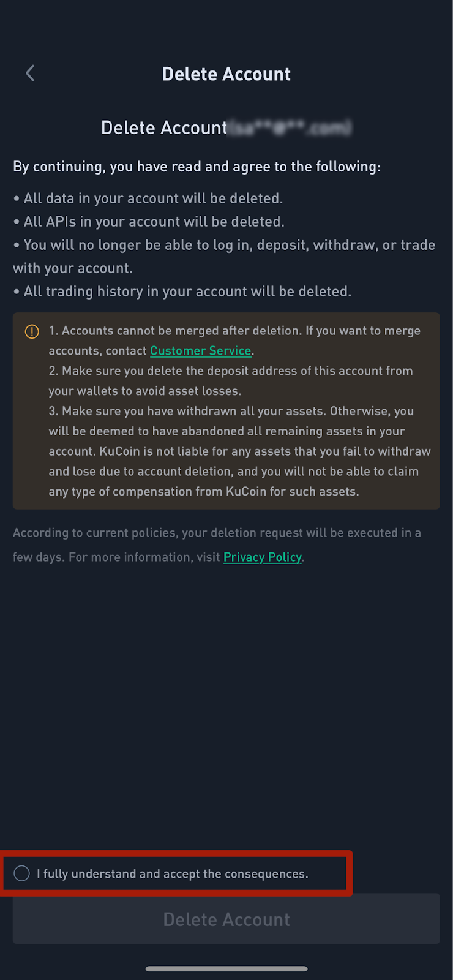This screenshot has height=980, width=453.
Task: Tap the Delete Account page title header
Action: [x=226, y=74]
